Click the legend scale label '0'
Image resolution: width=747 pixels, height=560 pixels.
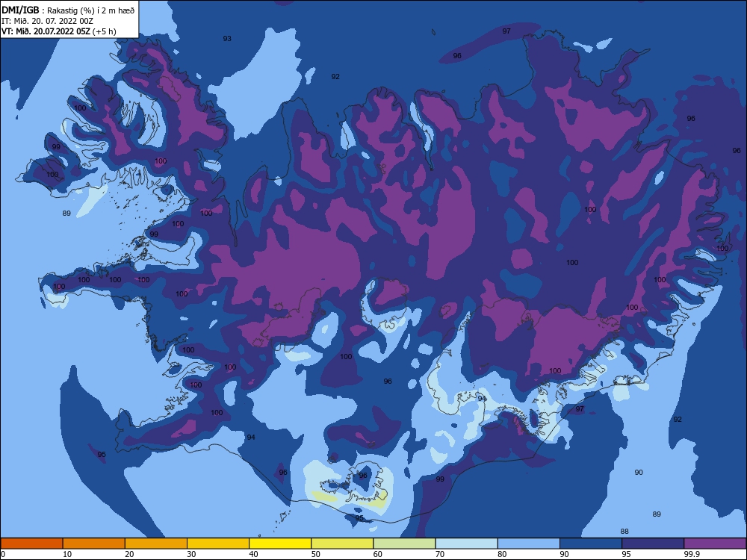coord(3,554)
